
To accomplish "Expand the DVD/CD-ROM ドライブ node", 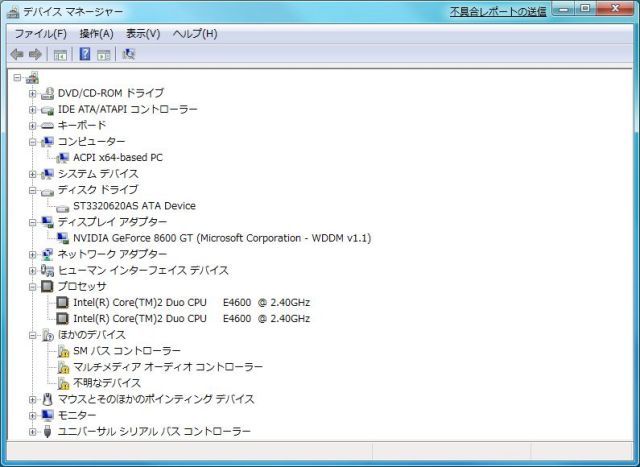I will point(33,93).
